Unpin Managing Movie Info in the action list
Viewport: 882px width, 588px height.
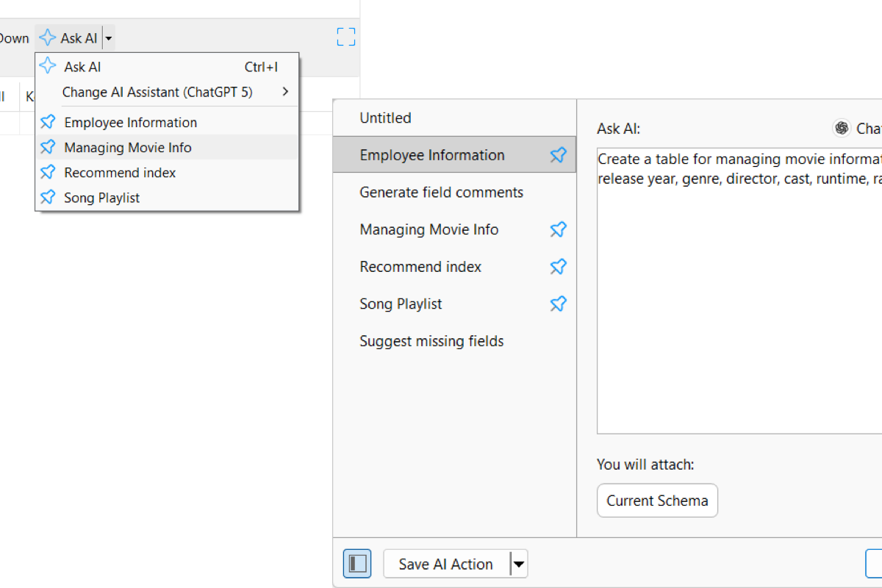[559, 229]
